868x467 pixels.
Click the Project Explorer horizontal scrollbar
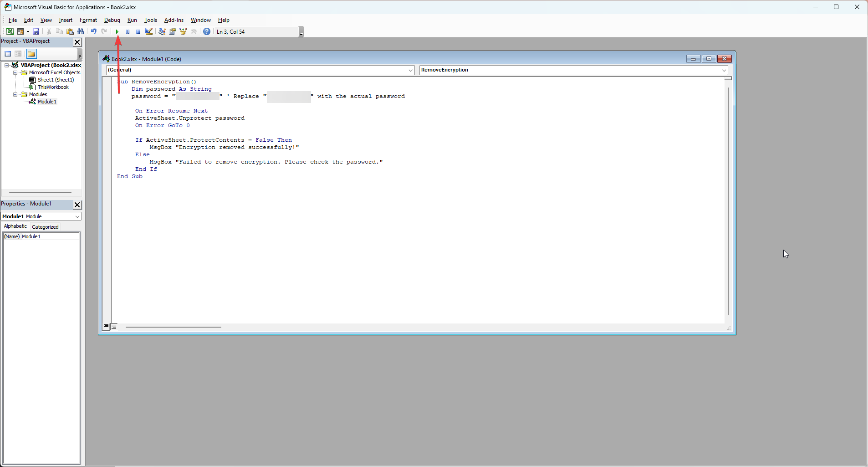coord(40,193)
